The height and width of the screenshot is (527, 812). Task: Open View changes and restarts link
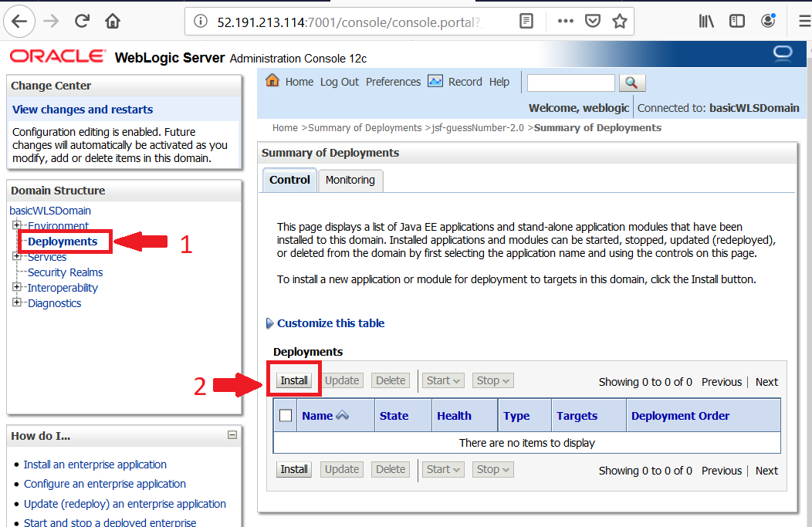(x=83, y=110)
